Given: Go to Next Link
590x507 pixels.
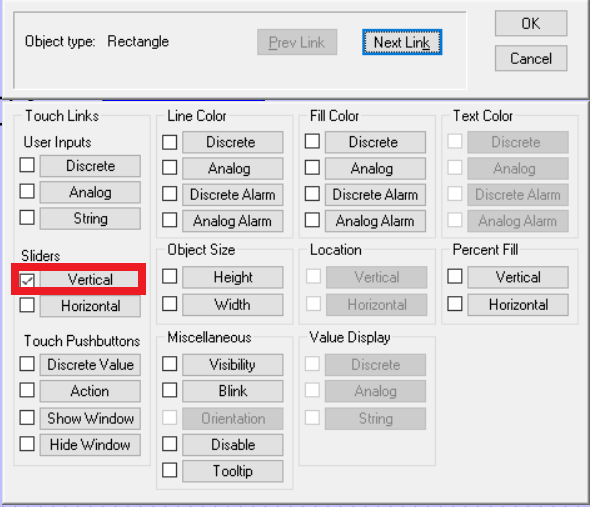Looking at the screenshot, I should (x=402, y=42).
